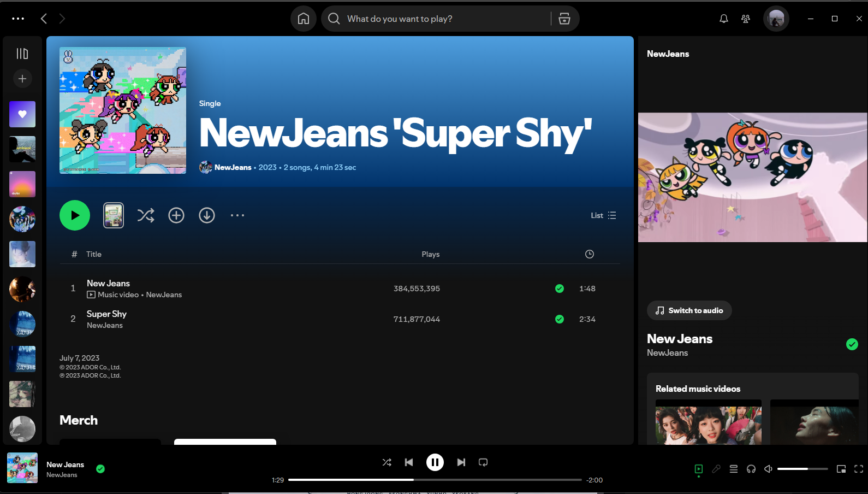
Task: Open Connect to a device headphones icon
Action: coord(751,469)
